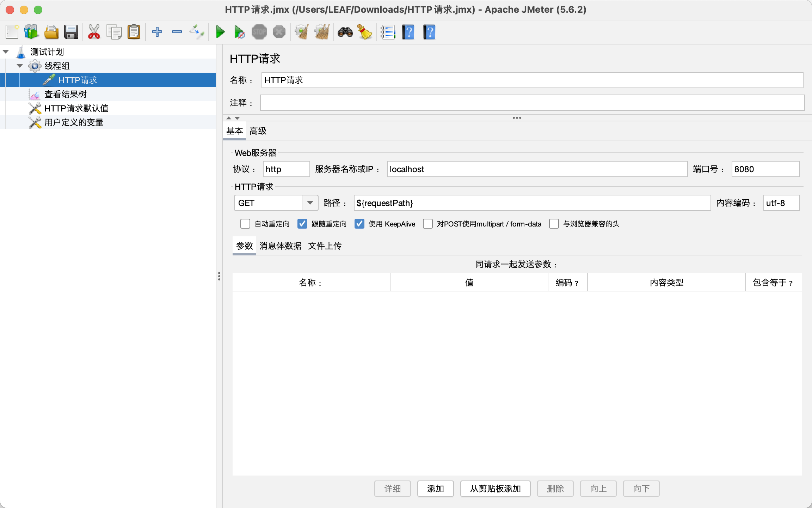This screenshot has width=812, height=508.
Task: Start the test with green play
Action: click(220, 32)
